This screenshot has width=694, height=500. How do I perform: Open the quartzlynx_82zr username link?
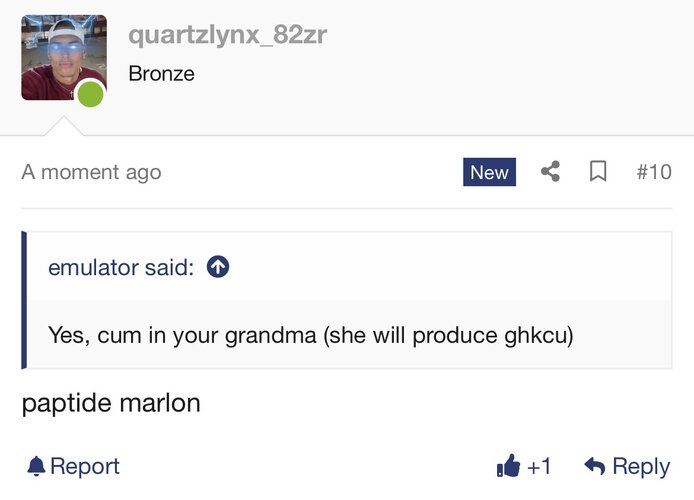[x=227, y=35]
